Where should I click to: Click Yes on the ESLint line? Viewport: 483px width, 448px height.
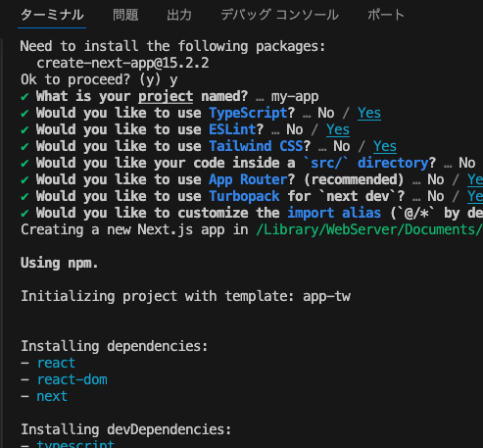click(338, 129)
